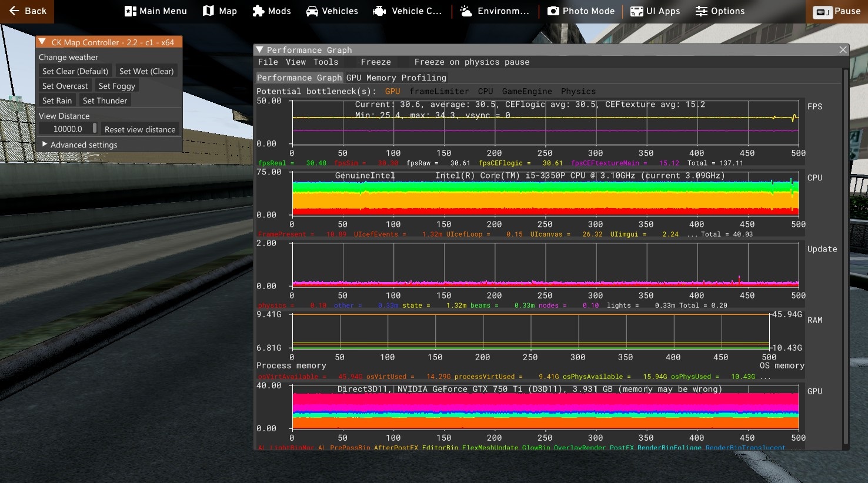
Task: Click Reset view distance button
Action: coord(140,129)
